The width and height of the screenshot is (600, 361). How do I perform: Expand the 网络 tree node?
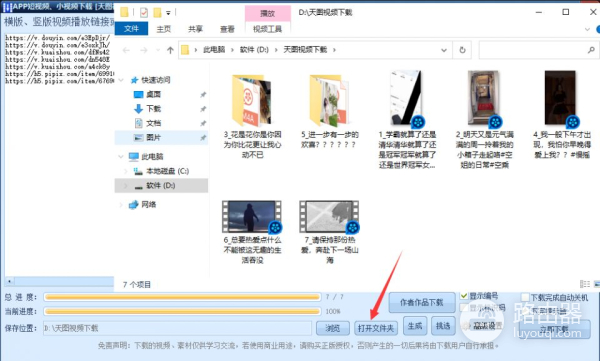(x=121, y=205)
